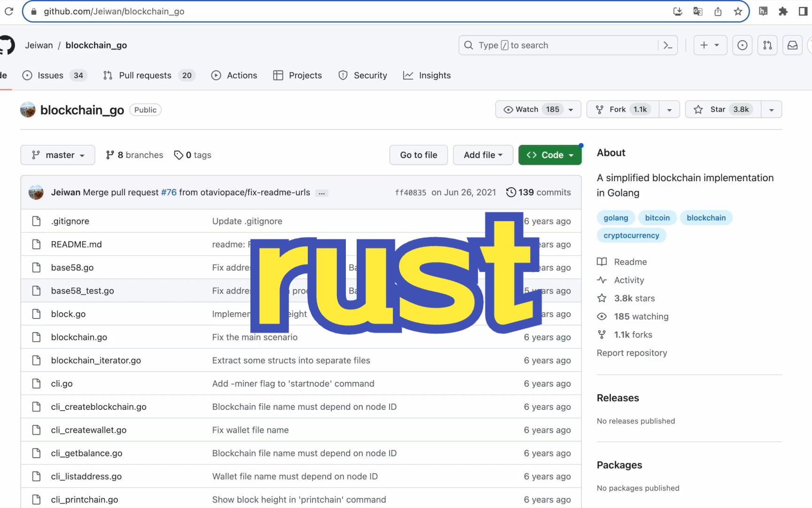Open the pull requests icon in header
The width and height of the screenshot is (812, 508).
point(767,45)
